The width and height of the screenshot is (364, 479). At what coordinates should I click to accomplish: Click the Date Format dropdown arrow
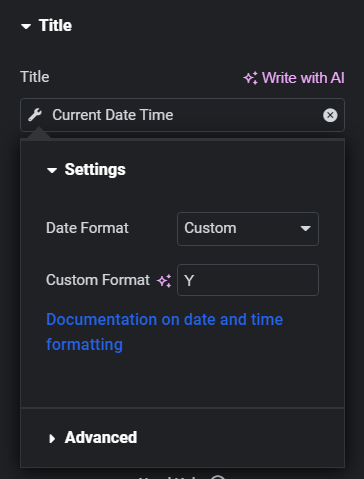(x=305, y=229)
